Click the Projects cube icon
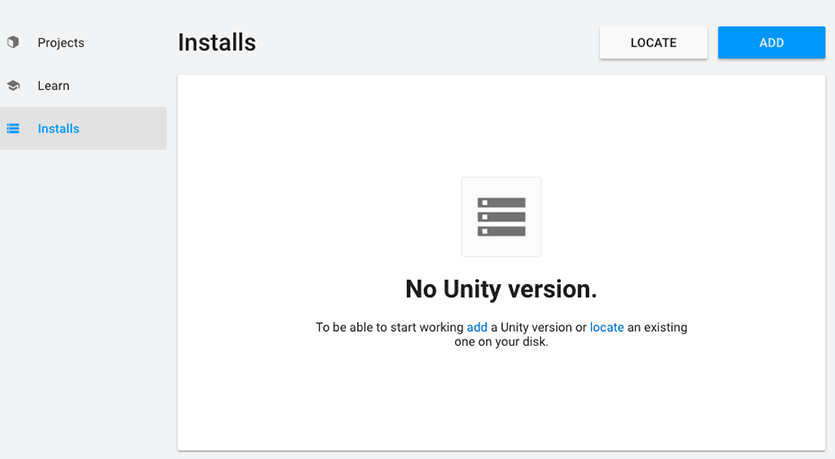835x459 pixels. point(13,42)
